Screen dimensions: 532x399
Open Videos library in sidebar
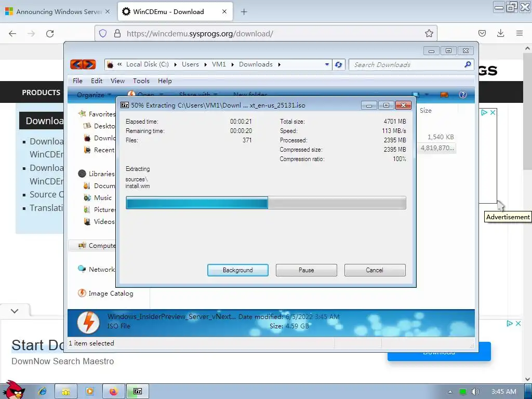click(x=104, y=221)
